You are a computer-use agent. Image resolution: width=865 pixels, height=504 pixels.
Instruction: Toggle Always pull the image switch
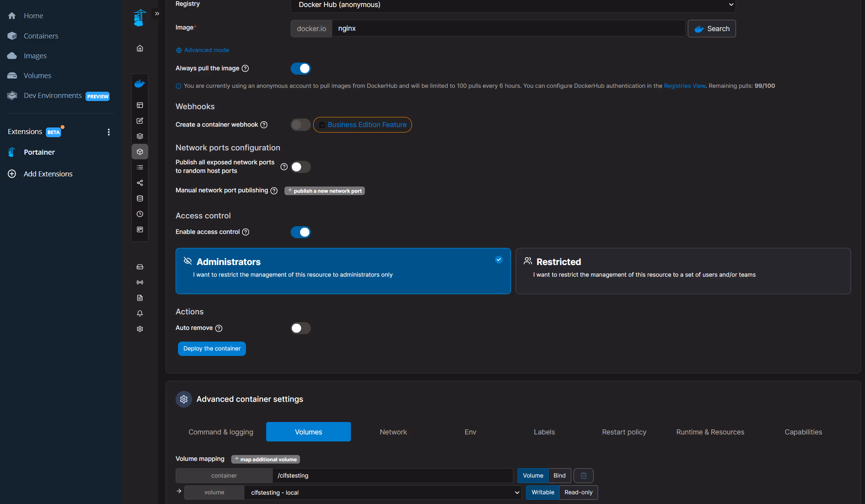pyautogui.click(x=300, y=68)
